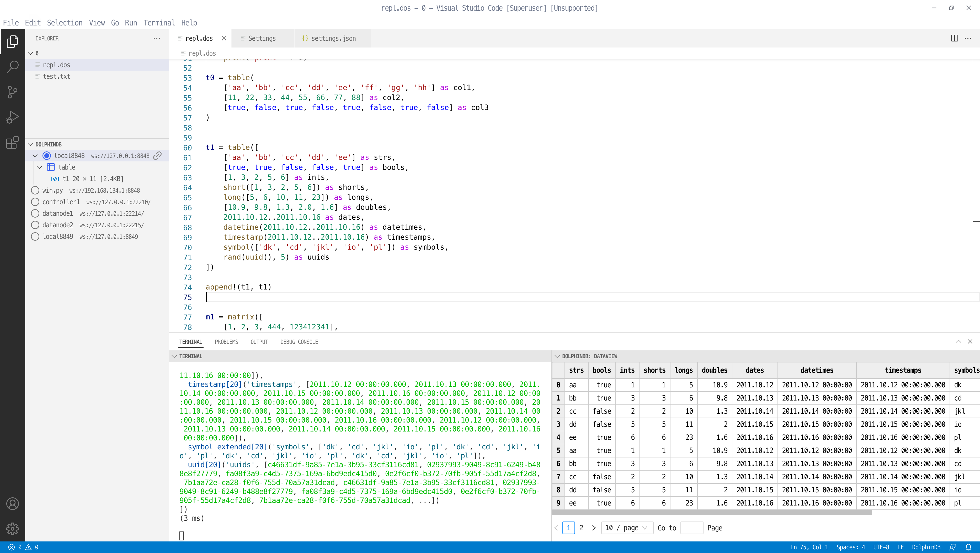Open the 10 / page dropdown
The image size is (980, 553).
627,528
